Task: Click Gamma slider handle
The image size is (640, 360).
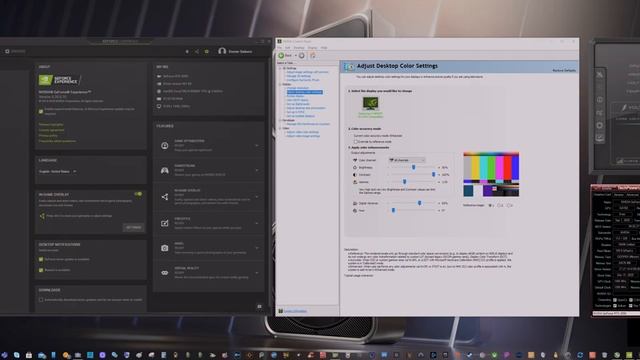Action: [x=404, y=182]
